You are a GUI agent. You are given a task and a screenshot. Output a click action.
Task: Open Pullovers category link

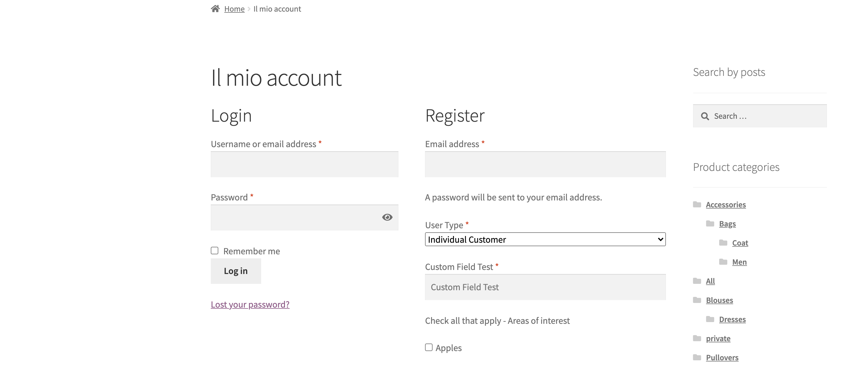(722, 357)
